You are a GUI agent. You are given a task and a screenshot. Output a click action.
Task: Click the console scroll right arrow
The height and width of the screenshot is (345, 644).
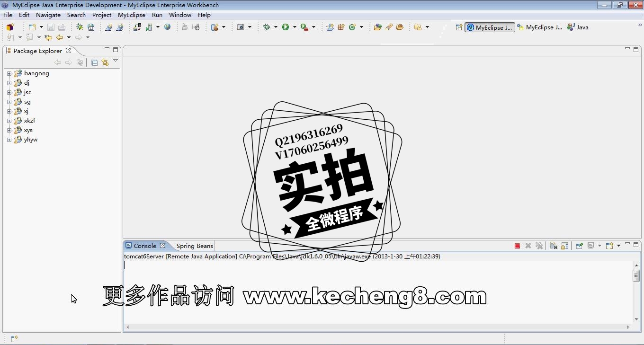point(628,327)
